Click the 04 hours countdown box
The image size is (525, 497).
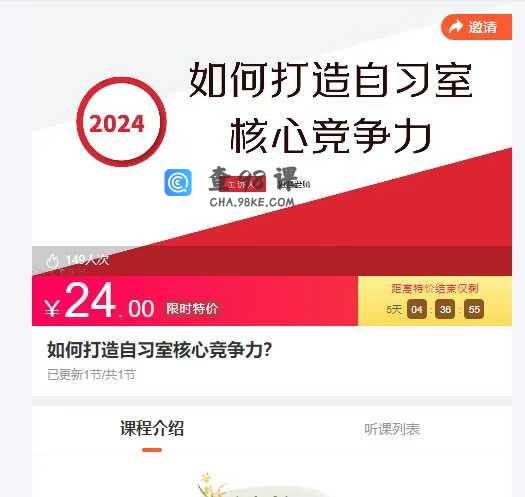[x=417, y=309]
